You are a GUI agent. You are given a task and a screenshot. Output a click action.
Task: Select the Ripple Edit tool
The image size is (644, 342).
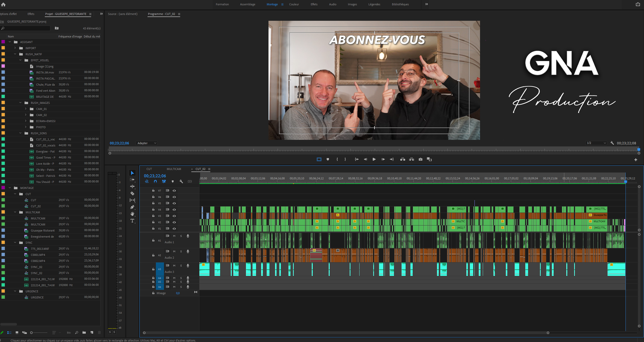click(132, 186)
